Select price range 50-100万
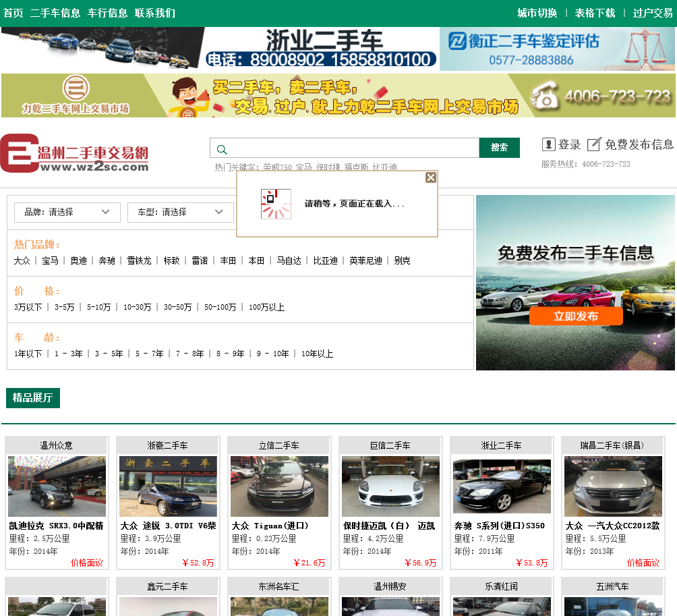Screen dimensions: 677x616 pyautogui.click(x=220, y=307)
